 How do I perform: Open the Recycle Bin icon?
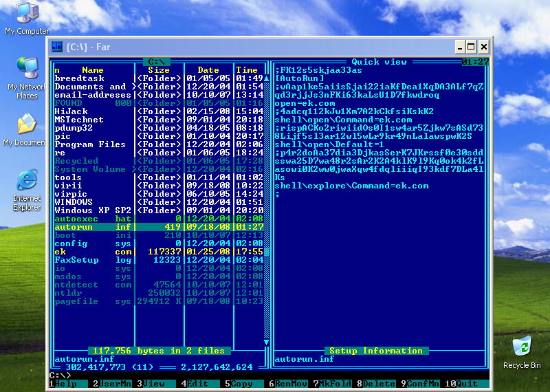pos(522,352)
